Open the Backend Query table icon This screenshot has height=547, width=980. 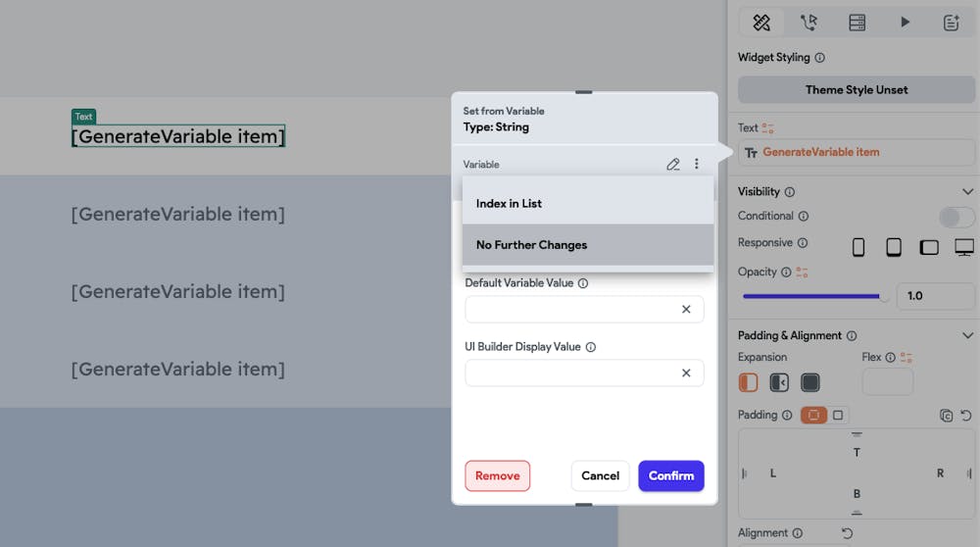[857, 23]
